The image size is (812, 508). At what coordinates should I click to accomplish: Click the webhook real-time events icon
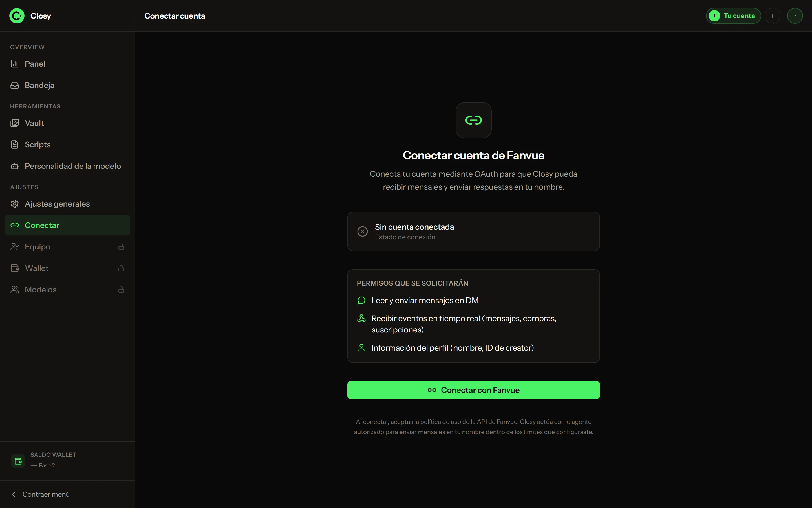pyautogui.click(x=361, y=318)
